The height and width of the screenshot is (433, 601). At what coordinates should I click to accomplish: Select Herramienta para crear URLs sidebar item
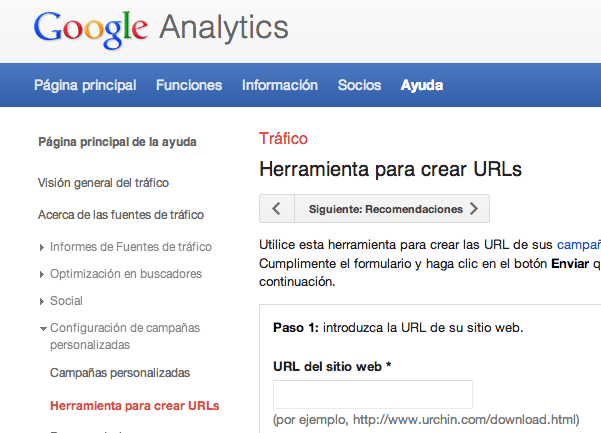point(134,406)
